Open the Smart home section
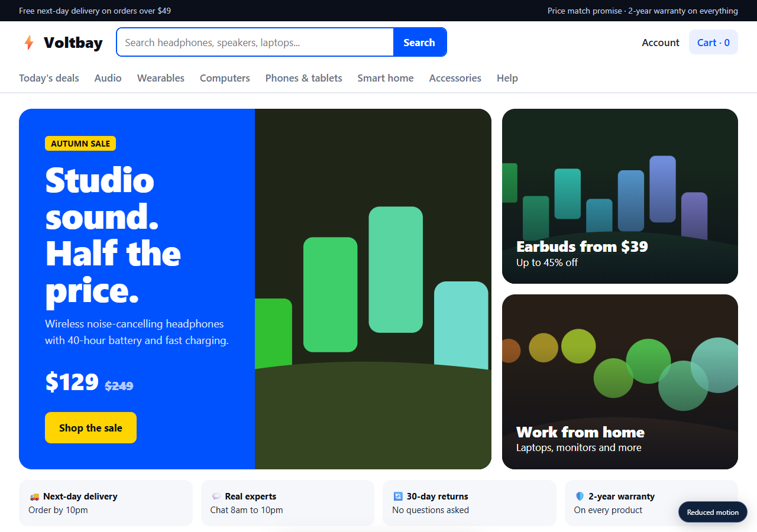Screen dimensions: 757x532 coord(386,78)
